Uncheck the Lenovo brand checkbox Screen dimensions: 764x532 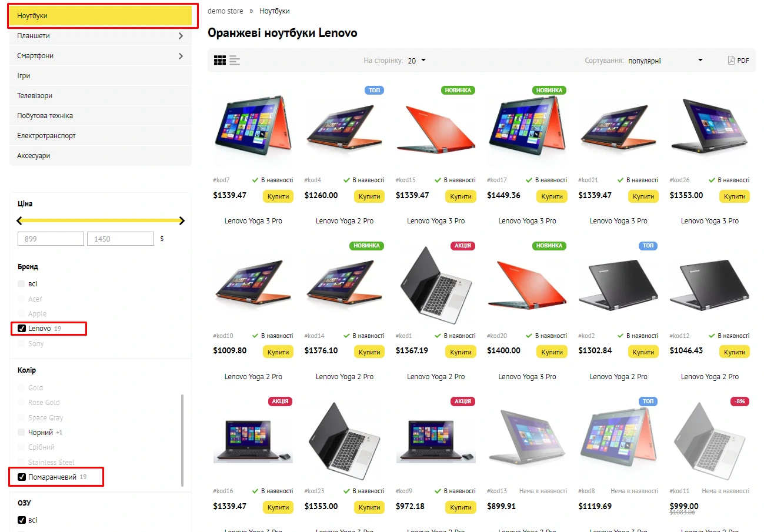point(22,329)
